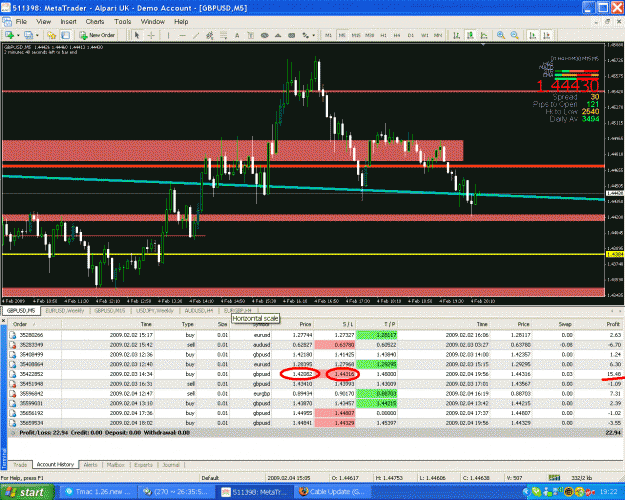Set timeframe to D1
Image resolution: width=625 pixels, height=500 pixels.
click(411, 35)
